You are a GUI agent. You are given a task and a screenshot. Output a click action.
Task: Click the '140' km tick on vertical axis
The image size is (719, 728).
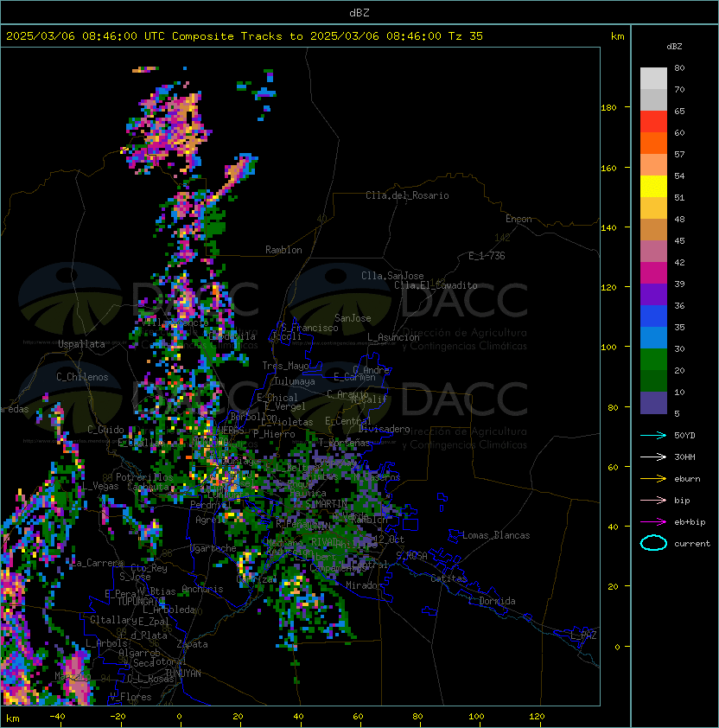[x=608, y=228]
